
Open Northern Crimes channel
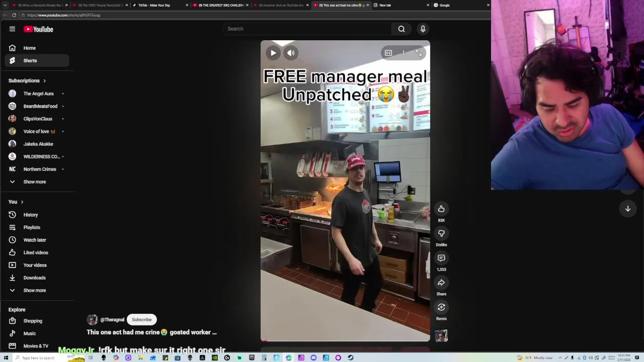(x=37, y=169)
